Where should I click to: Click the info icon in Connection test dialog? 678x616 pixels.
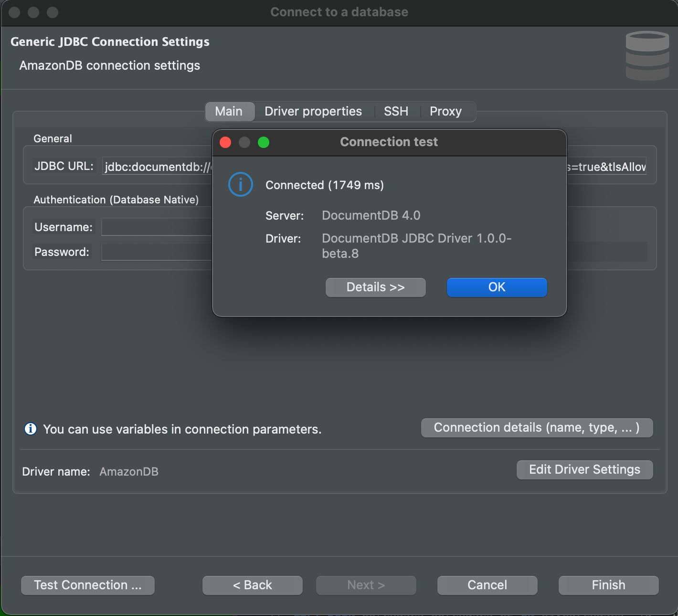click(240, 184)
